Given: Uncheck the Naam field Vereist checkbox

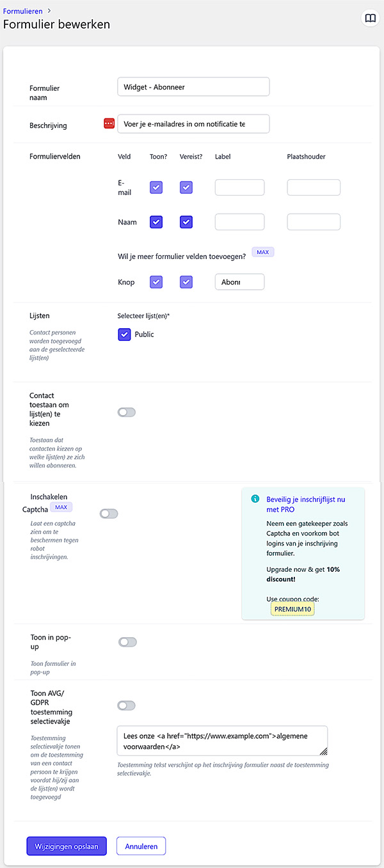Looking at the screenshot, I should coord(186,222).
